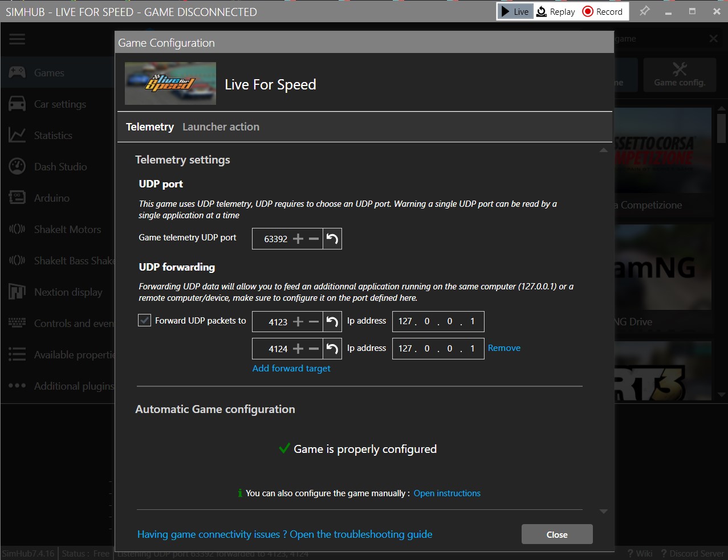Click Open instructions link
The image size is (728, 560).
coord(447,493)
